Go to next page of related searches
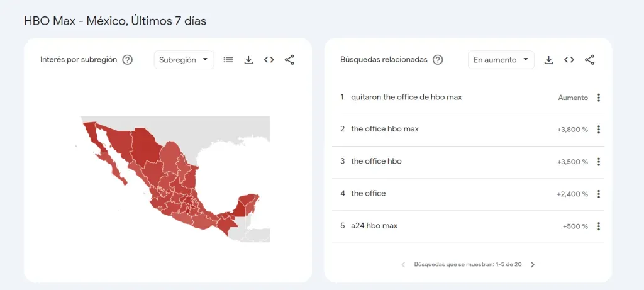 tap(533, 265)
